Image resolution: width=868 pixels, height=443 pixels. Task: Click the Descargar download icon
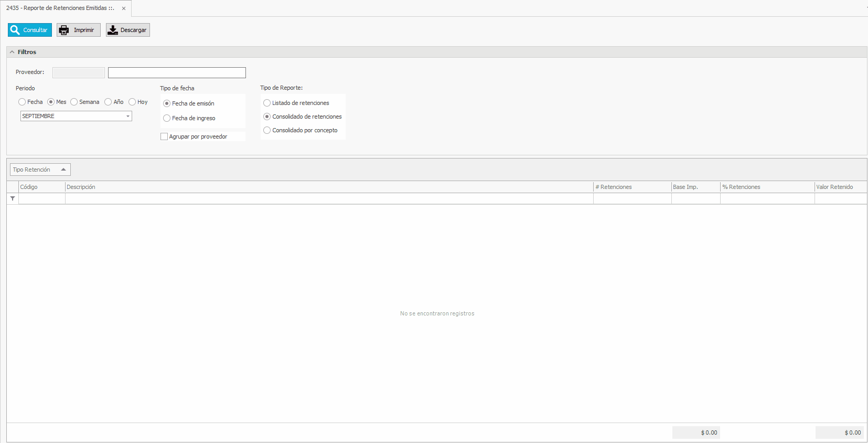coord(113,30)
